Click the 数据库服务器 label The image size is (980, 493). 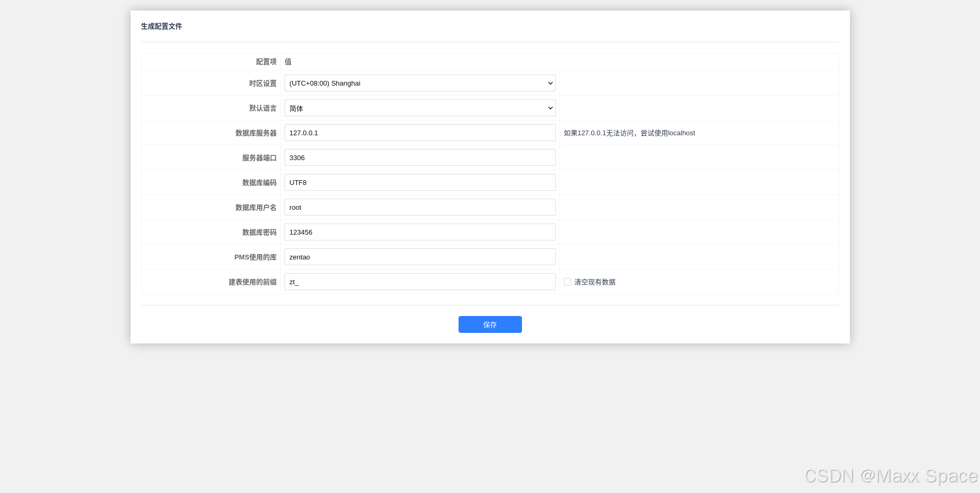click(256, 133)
